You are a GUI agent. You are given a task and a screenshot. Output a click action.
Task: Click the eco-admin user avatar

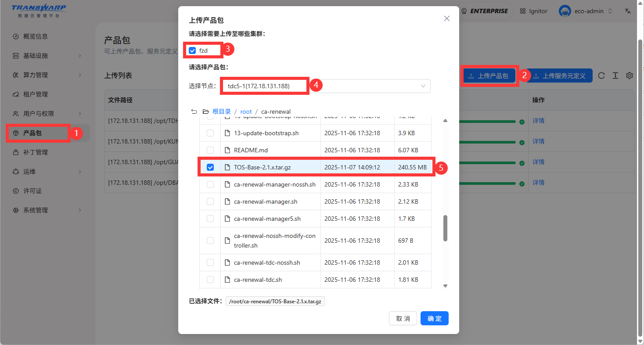coord(565,11)
